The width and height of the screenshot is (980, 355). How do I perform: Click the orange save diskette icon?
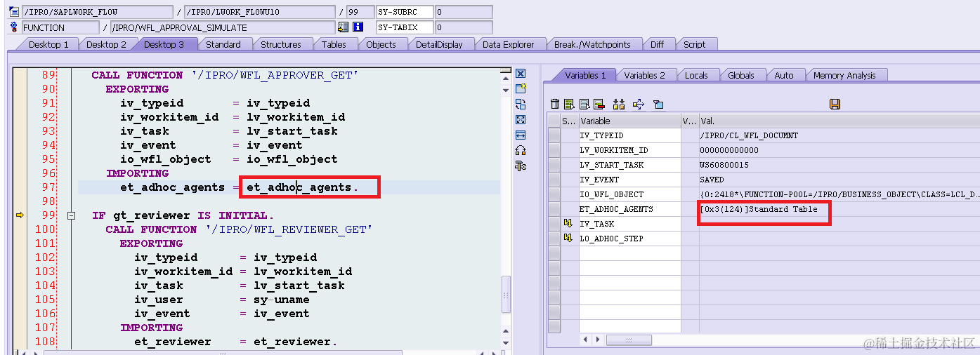[835, 104]
